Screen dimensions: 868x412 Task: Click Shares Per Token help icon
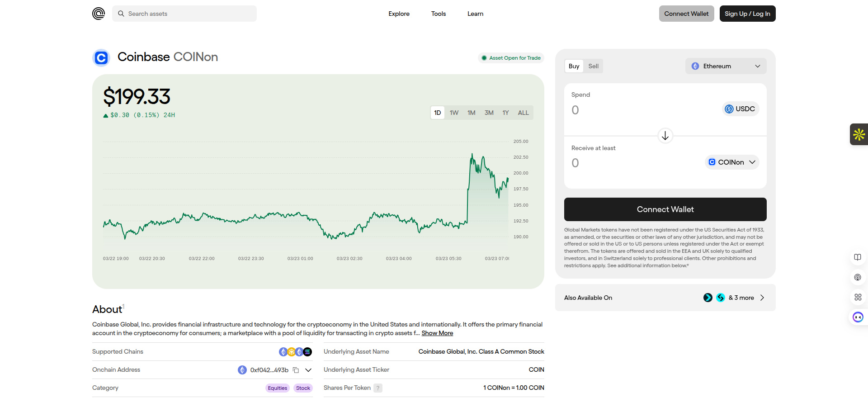(378, 388)
